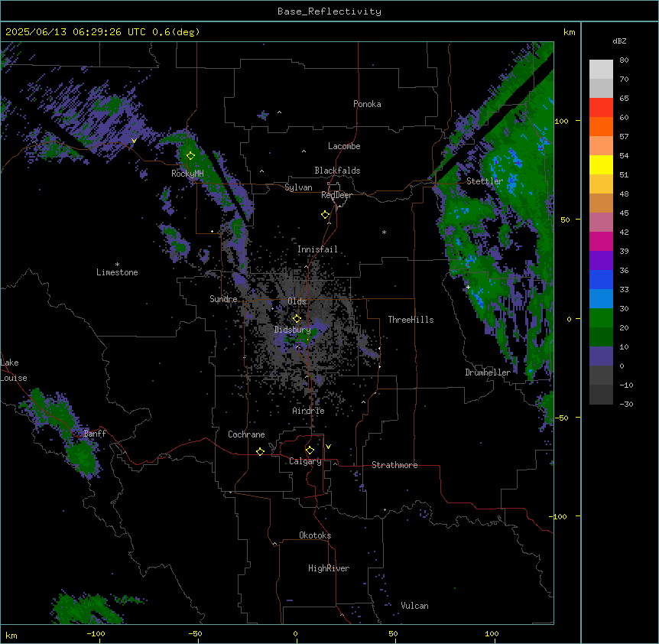Select the Drumheller label
The height and width of the screenshot is (644, 659).
coord(488,372)
